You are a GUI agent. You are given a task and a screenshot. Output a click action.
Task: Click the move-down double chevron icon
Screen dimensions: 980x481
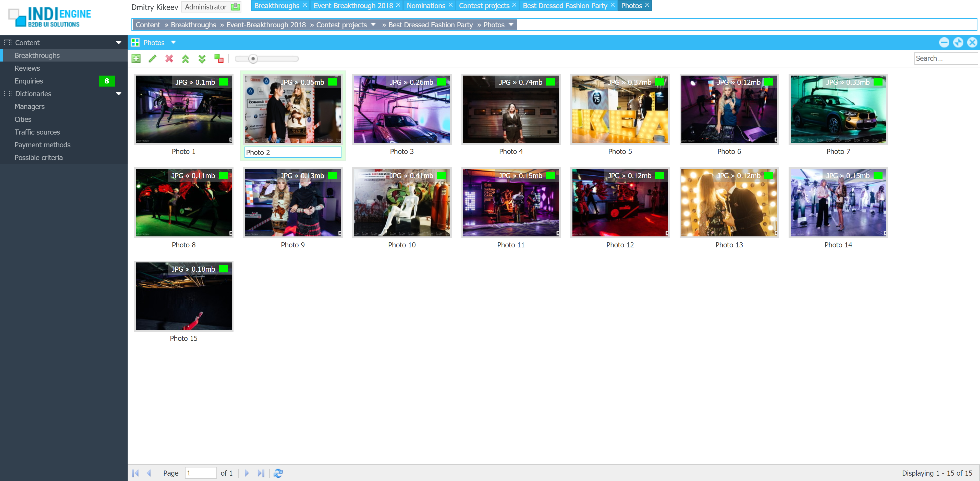[x=202, y=59]
